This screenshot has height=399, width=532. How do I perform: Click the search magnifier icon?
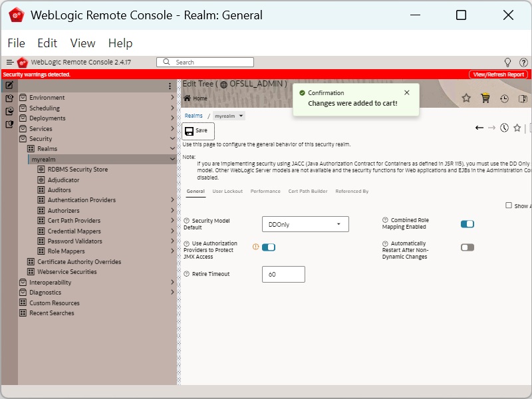tap(166, 62)
